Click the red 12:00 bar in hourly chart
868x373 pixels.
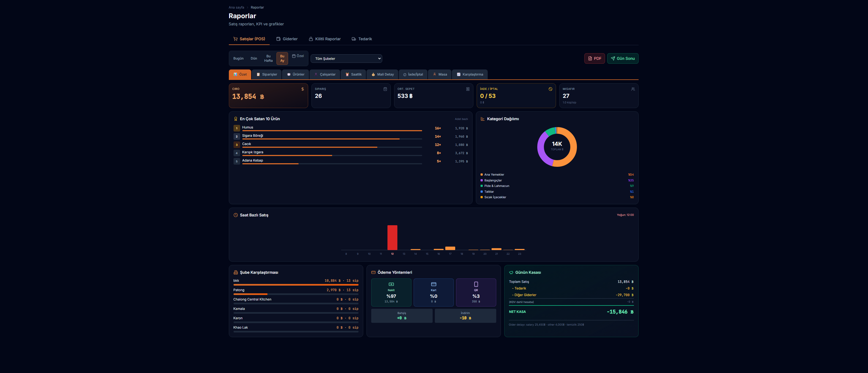coord(392,237)
